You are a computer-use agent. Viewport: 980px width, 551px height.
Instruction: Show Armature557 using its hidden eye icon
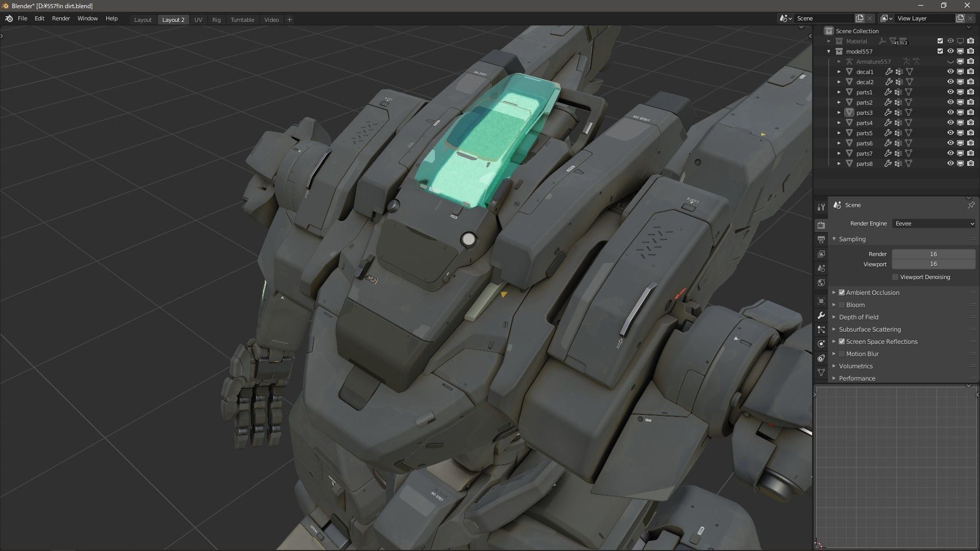tap(950, 61)
